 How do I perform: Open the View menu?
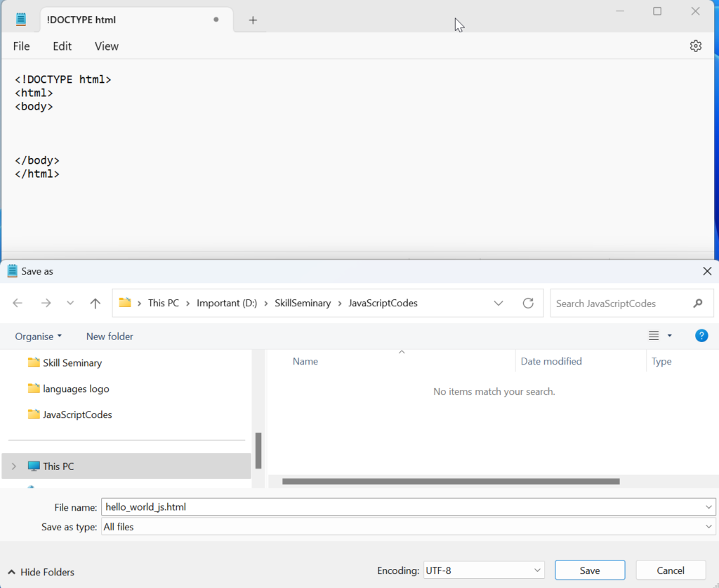[107, 46]
